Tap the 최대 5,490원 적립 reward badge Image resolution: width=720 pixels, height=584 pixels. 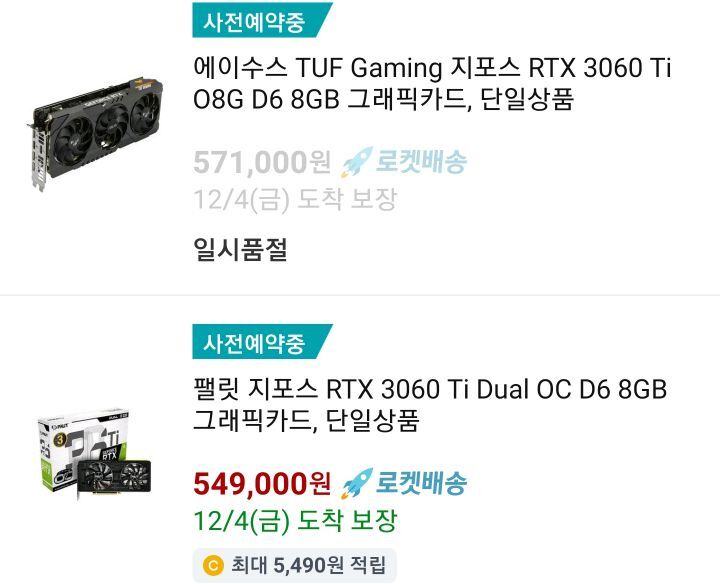pyautogui.click(x=294, y=565)
